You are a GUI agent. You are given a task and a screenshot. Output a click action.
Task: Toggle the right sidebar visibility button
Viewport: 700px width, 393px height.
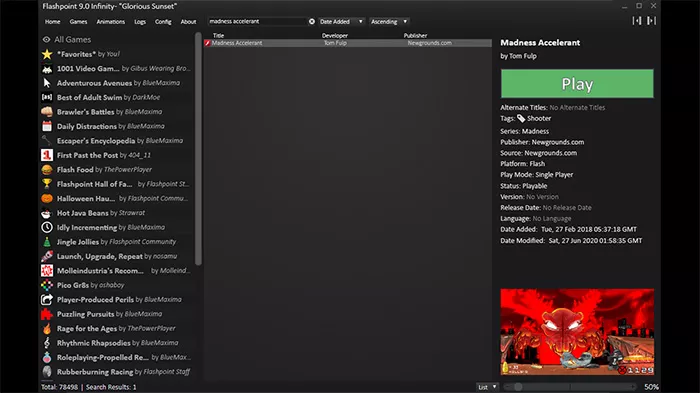[651, 21]
